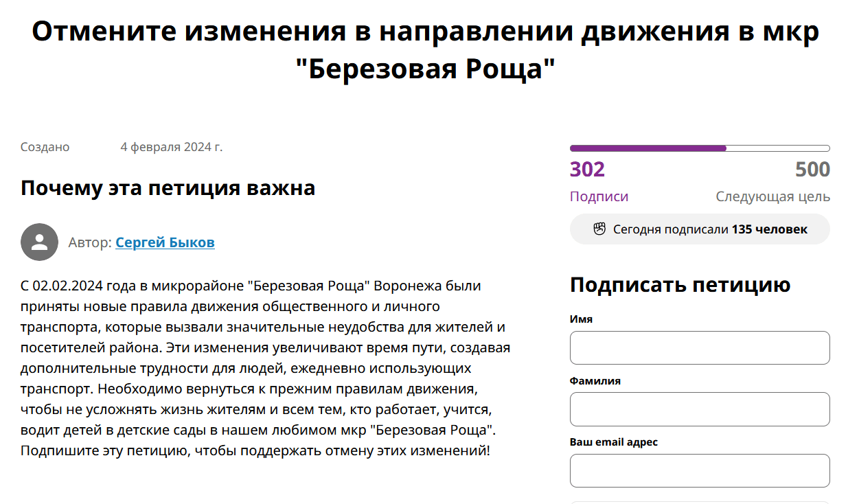
Task: Click the author's gray avatar icon
Action: click(x=39, y=242)
